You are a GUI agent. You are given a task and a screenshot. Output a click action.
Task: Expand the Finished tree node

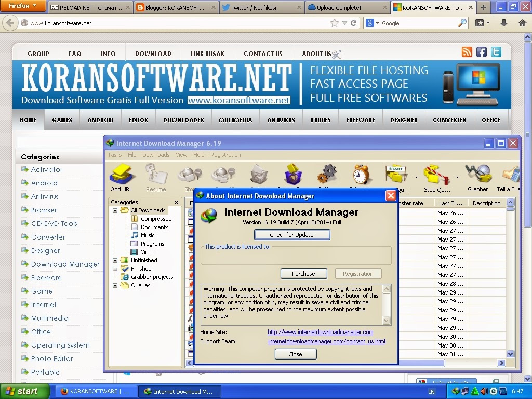(115, 269)
